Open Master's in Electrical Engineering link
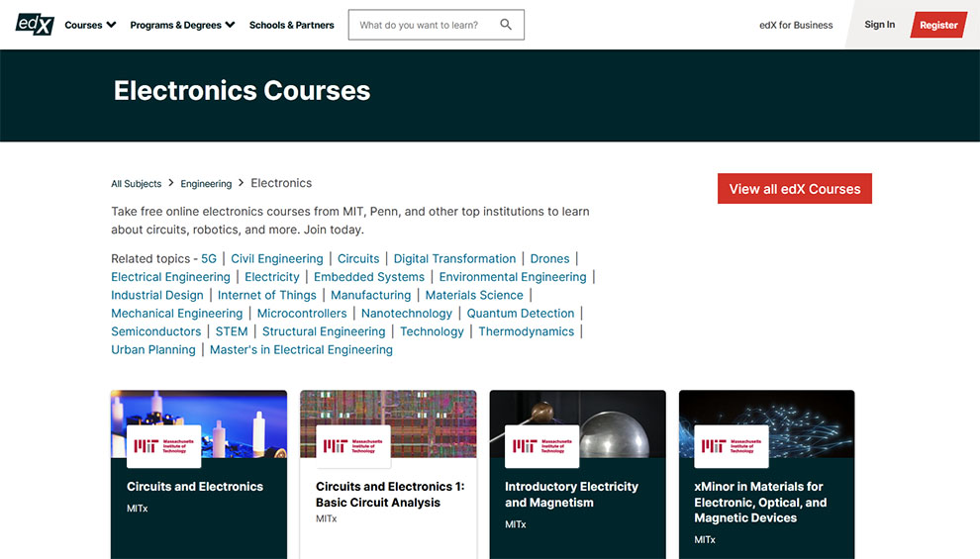Image resolution: width=980 pixels, height=559 pixels. pos(301,349)
